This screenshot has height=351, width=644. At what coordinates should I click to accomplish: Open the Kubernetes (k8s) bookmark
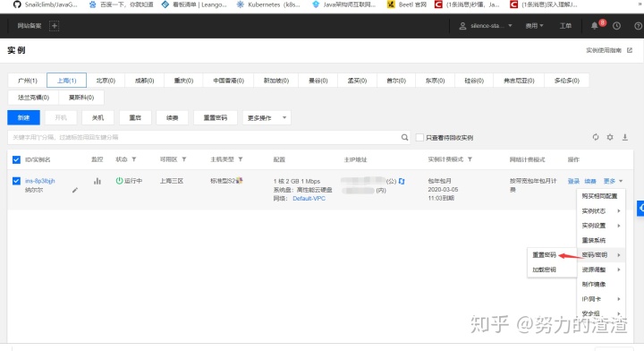click(x=268, y=4)
